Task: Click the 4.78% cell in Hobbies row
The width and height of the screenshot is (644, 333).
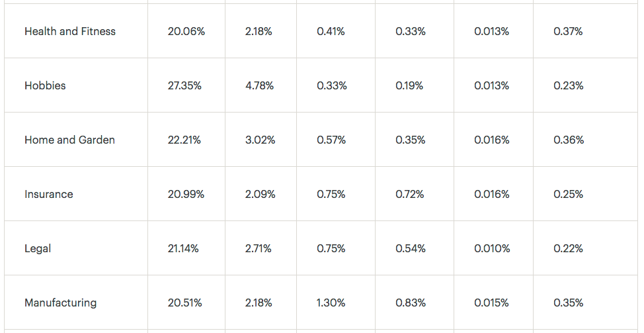Action: pyautogui.click(x=260, y=85)
